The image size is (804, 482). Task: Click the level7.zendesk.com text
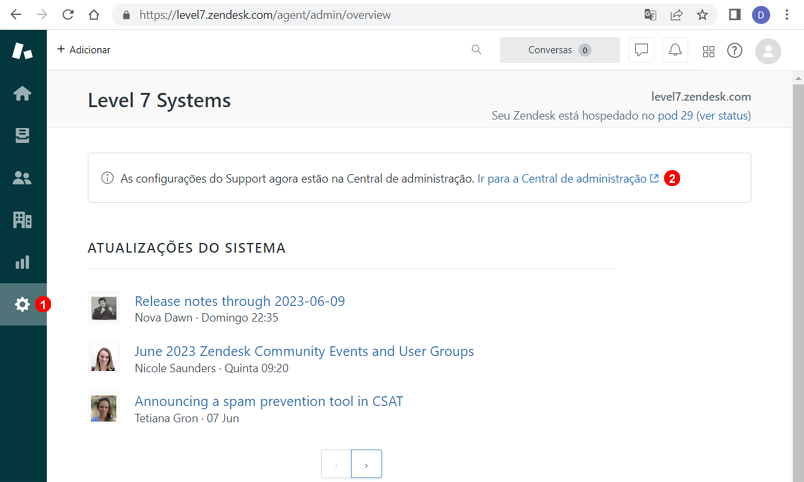700,96
